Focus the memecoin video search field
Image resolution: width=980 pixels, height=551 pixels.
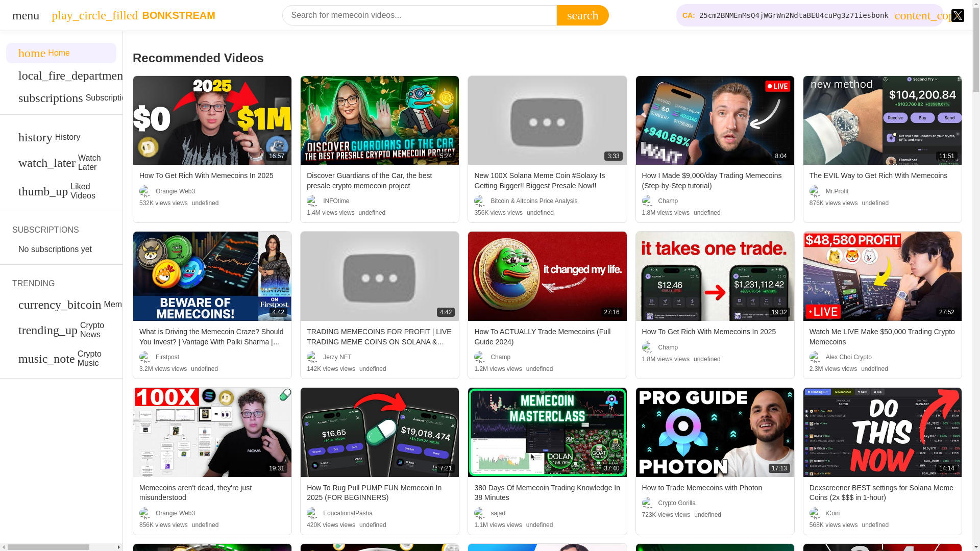[419, 15]
